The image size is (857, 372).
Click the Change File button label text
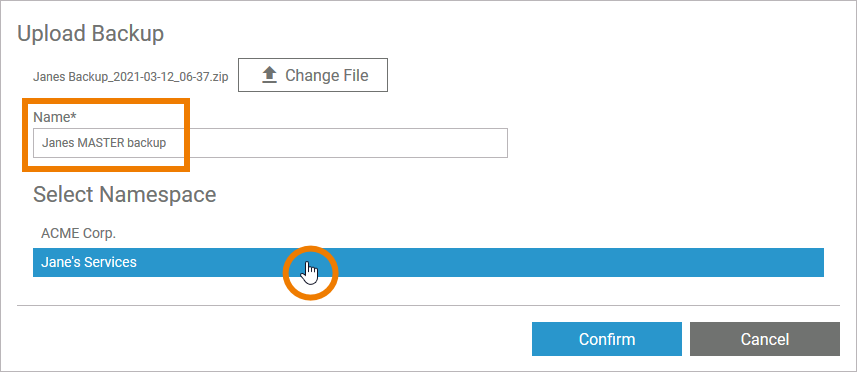coord(327,75)
